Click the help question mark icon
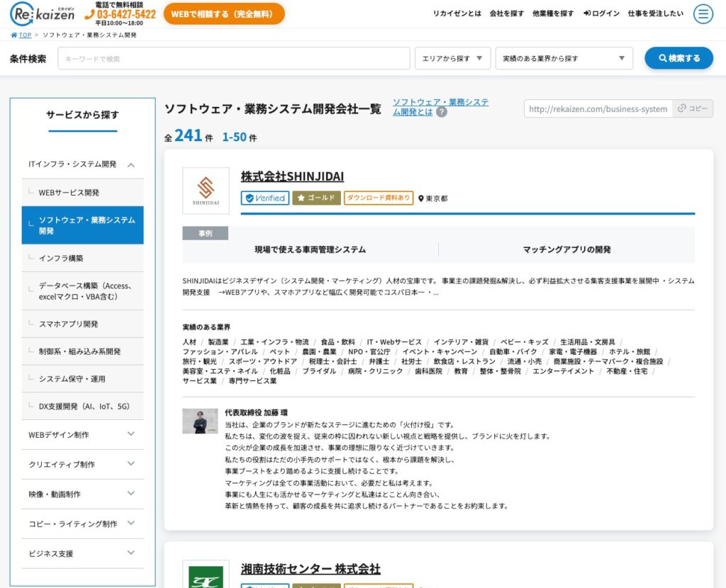Screen dimensions: 726x588 (x=442, y=112)
